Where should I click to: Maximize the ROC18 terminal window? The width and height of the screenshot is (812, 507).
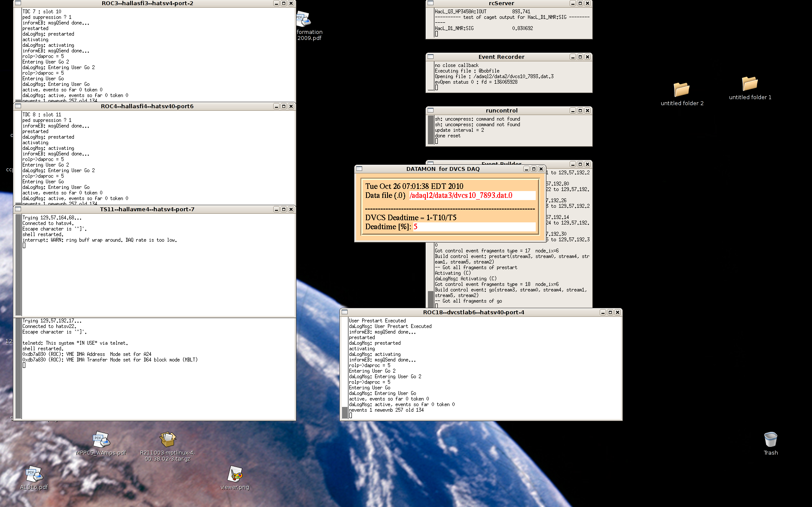[x=610, y=312]
